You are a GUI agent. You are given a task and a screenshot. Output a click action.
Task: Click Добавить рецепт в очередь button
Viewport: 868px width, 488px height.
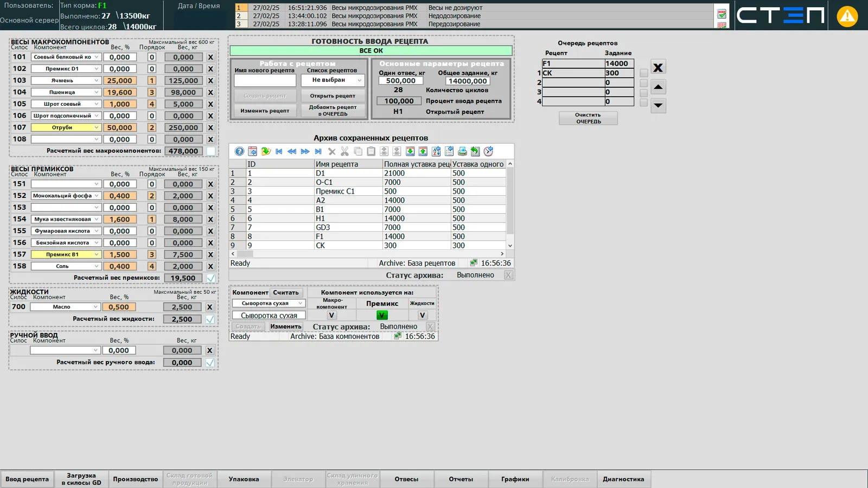(333, 111)
